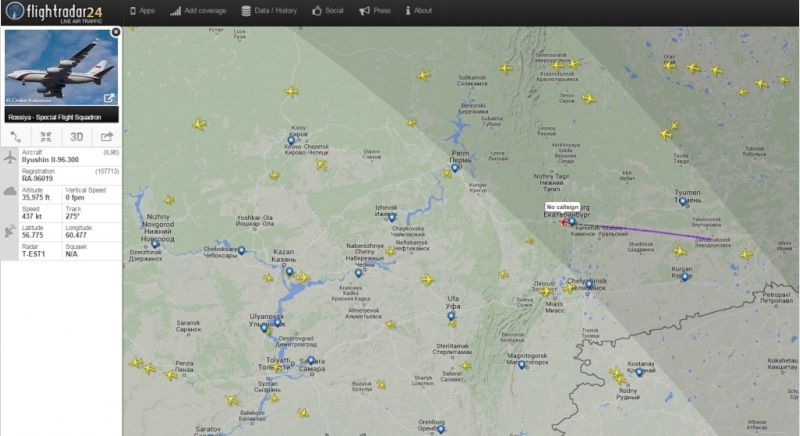The height and width of the screenshot is (436, 800).
Task: Click the aircraft photo thumbnail
Action: point(61,67)
